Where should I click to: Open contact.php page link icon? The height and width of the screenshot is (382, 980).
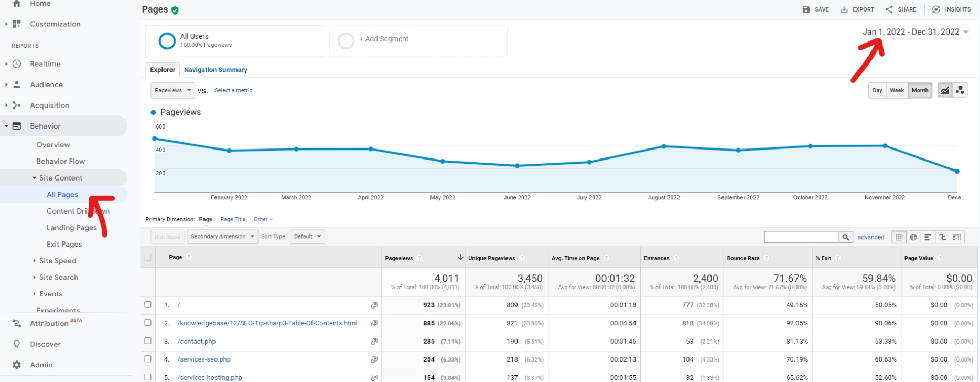pos(374,342)
